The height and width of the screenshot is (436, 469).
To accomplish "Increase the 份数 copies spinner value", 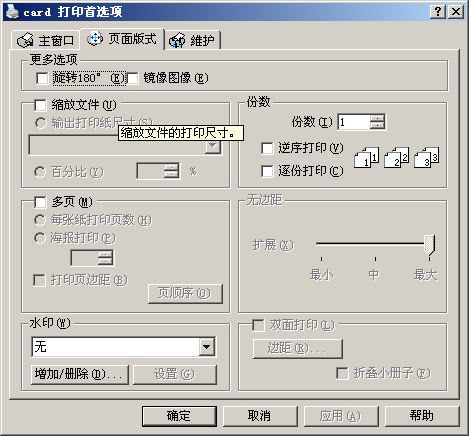I will click(377, 118).
